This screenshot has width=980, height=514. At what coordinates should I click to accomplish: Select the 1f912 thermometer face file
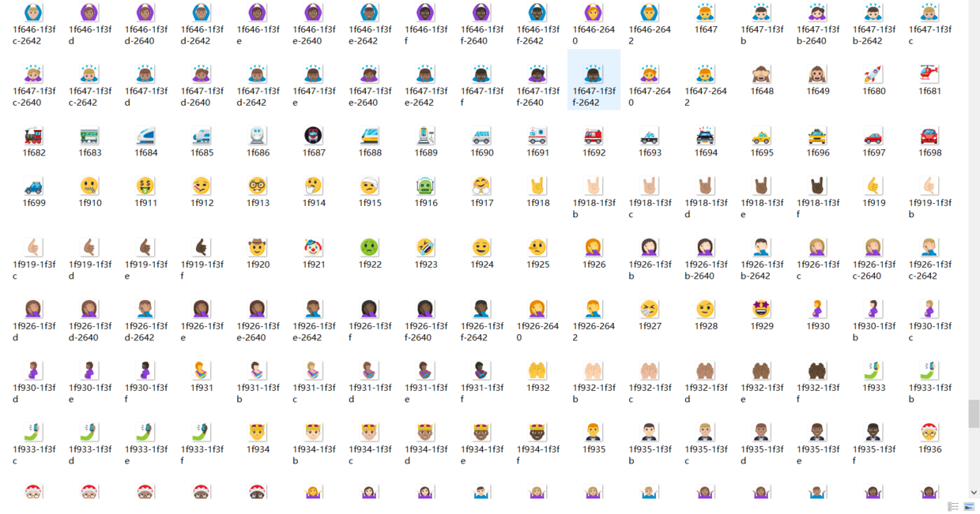coord(202,193)
